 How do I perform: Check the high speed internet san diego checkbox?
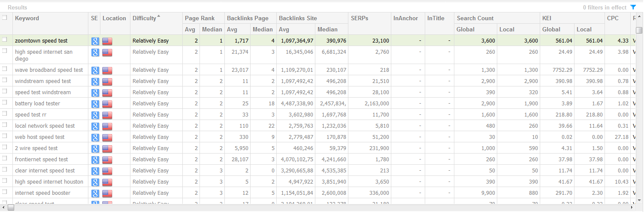pyautogui.click(x=5, y=50)
